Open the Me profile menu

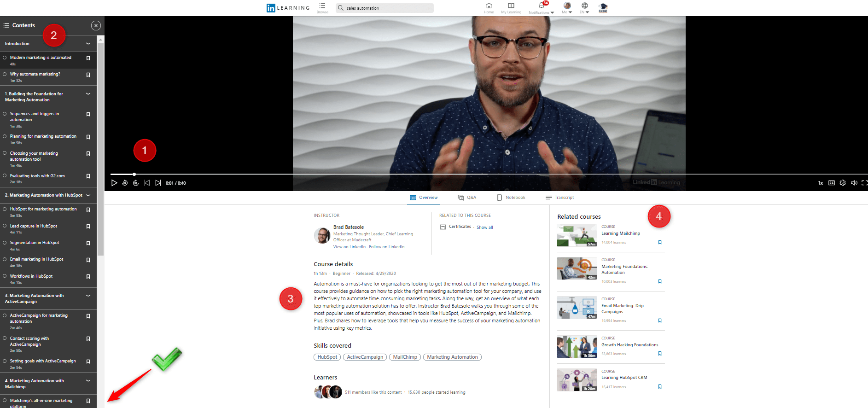coord(567,8)
